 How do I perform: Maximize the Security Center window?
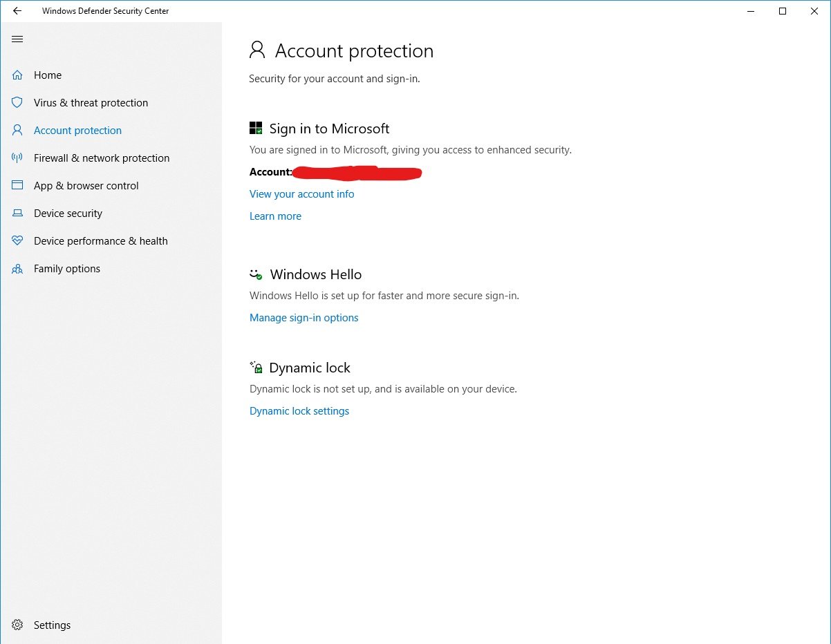pyautogui.click(x=783, y=11)
